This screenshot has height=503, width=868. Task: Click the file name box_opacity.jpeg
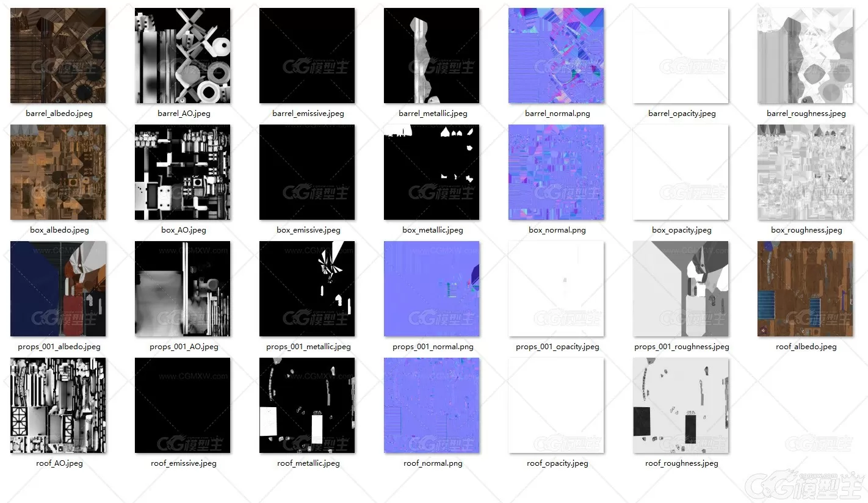click(682, 230)
